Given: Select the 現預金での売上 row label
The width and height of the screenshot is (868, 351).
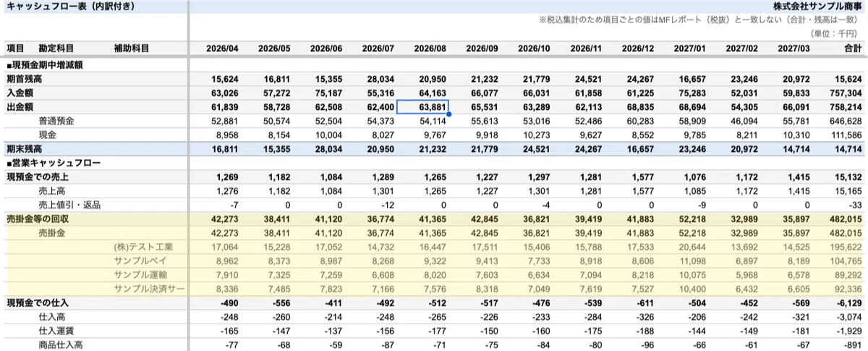Looking at the screenshot, I should pos(38,177).
